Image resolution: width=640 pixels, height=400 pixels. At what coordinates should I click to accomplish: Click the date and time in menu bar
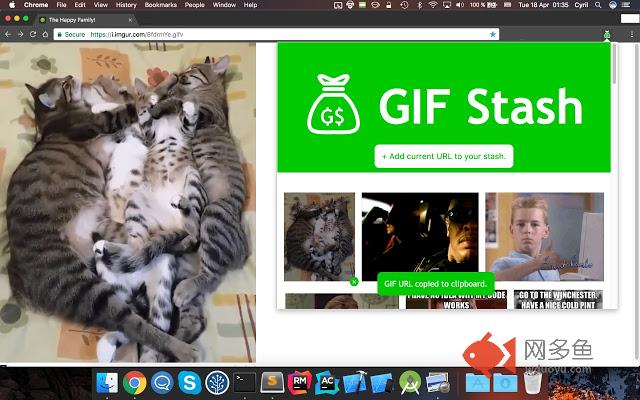pos(543,5)
